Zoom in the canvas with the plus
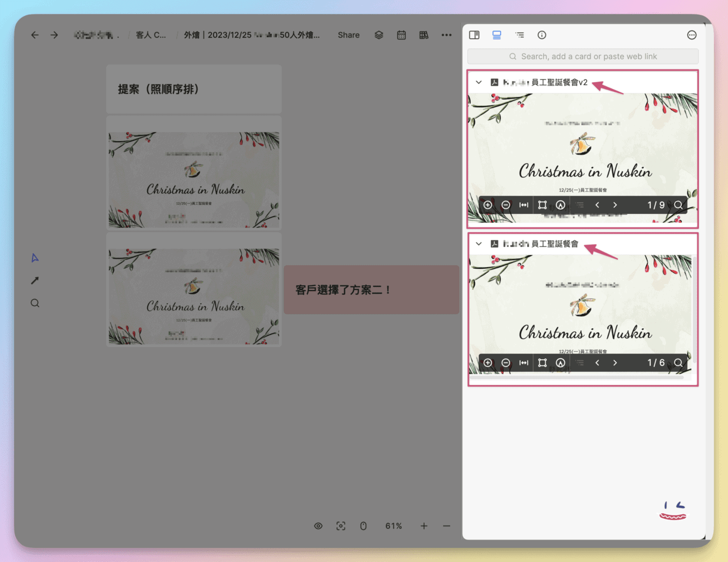728x562 pixels. click(424, 526)
